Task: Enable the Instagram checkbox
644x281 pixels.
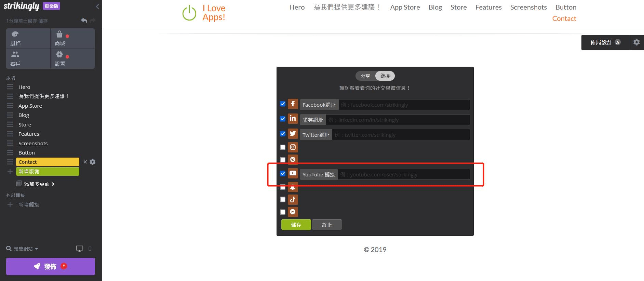Action: pyautogui.click(x=283, y=147)
